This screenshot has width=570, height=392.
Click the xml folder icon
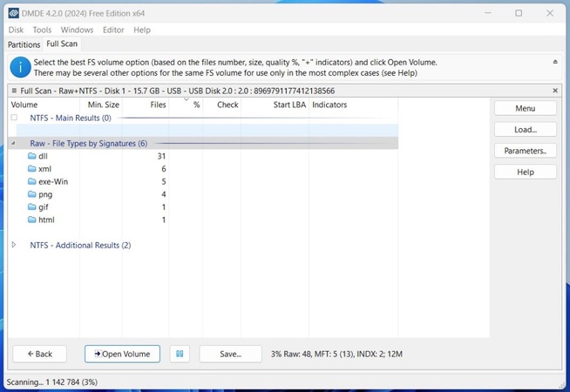point(32,169)
